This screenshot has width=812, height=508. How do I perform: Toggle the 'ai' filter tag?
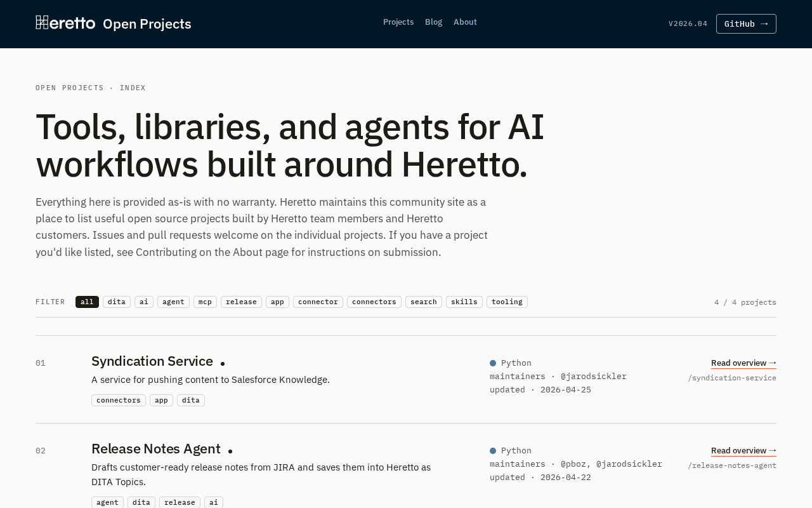pos(144,302)
